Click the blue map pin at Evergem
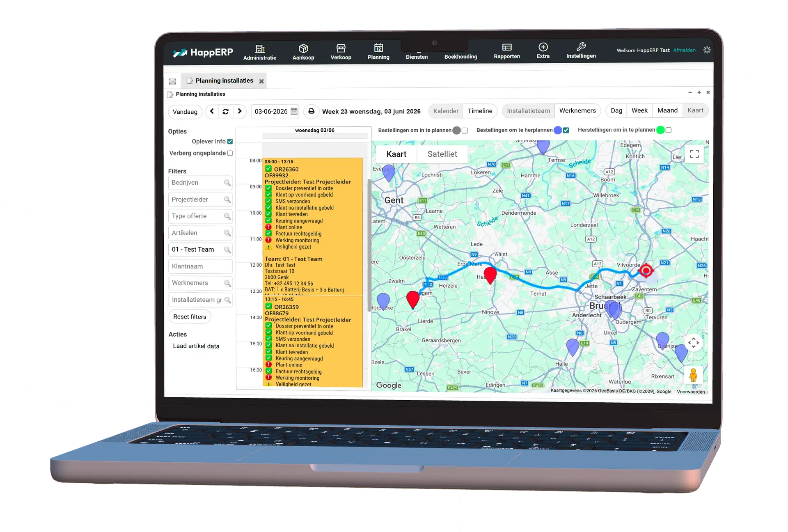This screenshot has width=788, height=532. click(388, 173)
